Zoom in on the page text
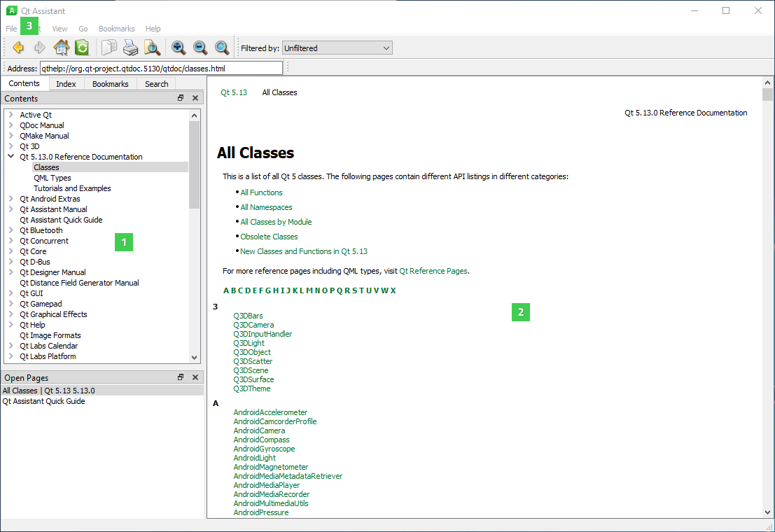Image resolution: width=775 pixels, height=532 pixels. (x=179, y=48)
